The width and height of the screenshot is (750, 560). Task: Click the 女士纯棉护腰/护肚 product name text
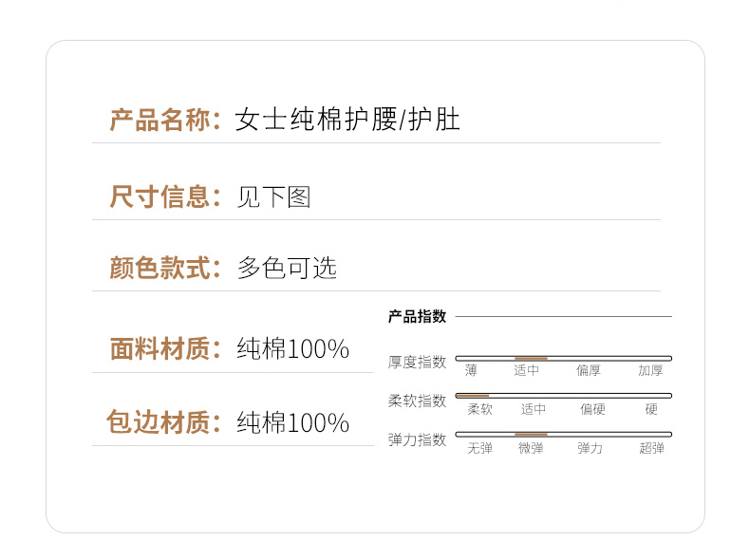pyautogui.click(x=347, y=120)
